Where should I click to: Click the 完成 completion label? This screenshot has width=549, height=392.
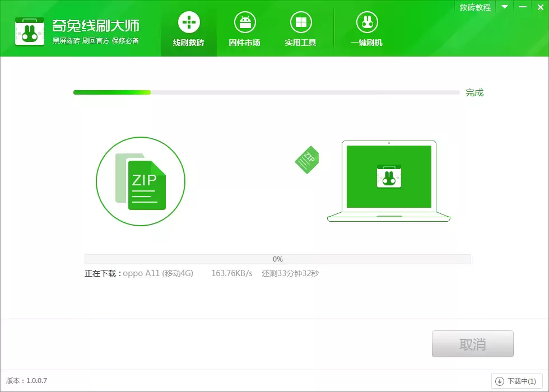click(474, 92)
